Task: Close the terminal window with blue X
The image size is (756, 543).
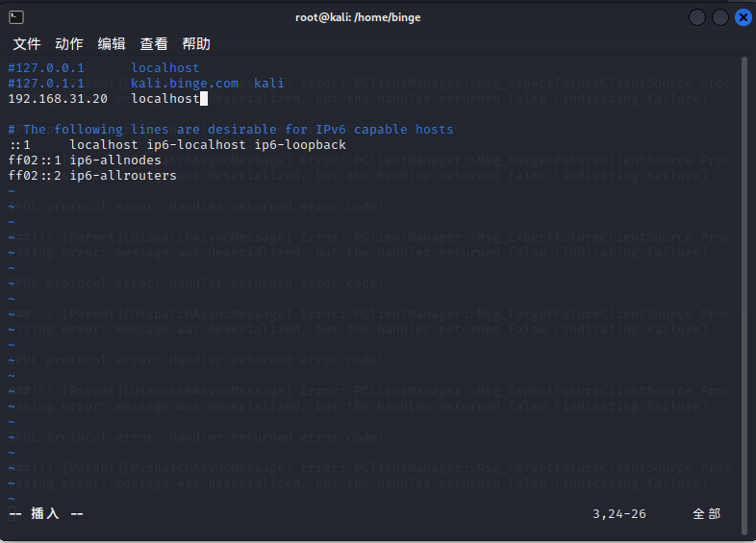Action: (x=743, y=18)
